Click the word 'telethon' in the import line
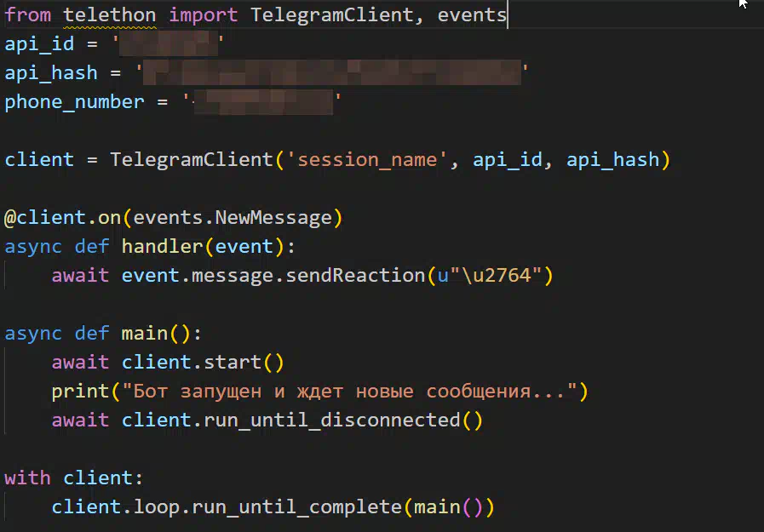The height and width of the screenshot is (532, 764). (x=110, y=15)
